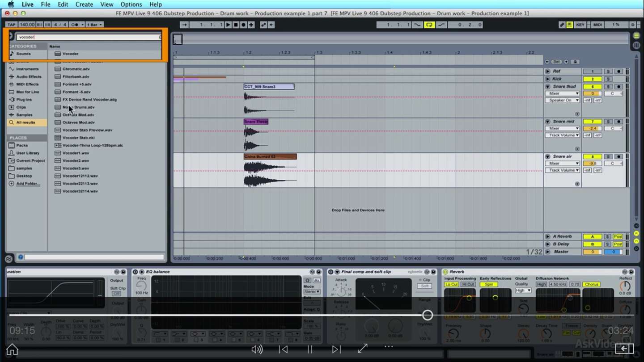Enable KEY map mode
This screenshot has height=362, width=644.
[x=580, y=25]
